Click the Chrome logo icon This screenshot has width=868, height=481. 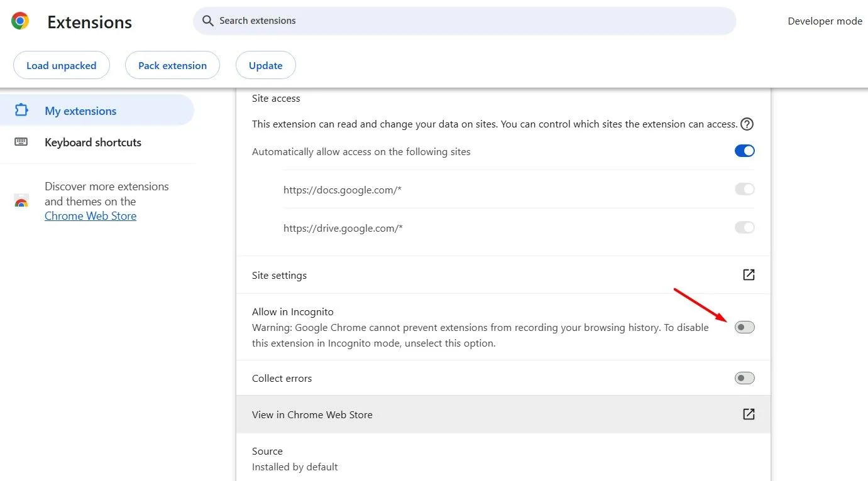19,20
